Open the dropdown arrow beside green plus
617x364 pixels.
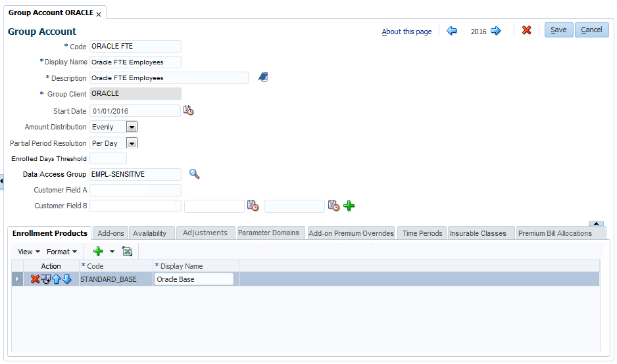pos(112,252)
